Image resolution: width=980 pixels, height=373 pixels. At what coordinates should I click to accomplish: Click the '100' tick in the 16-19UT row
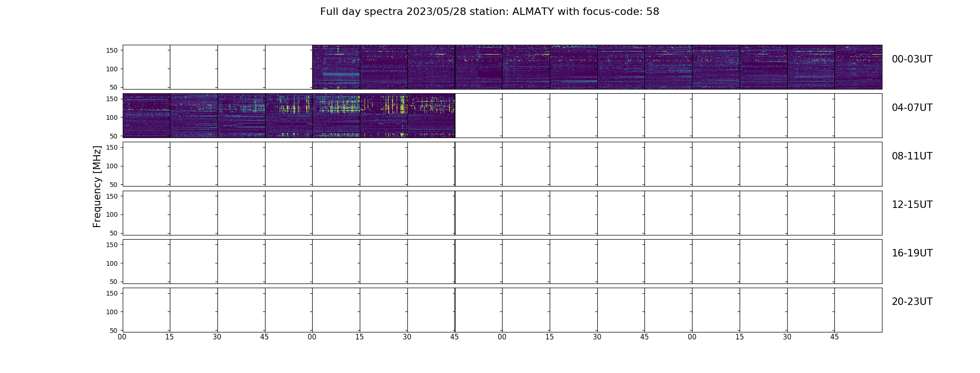112,263
